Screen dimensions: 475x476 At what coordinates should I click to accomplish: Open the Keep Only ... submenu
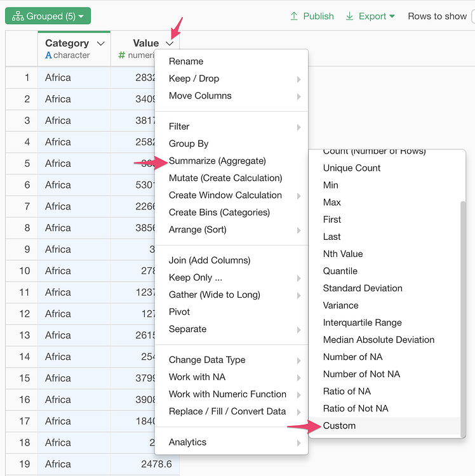231,278
